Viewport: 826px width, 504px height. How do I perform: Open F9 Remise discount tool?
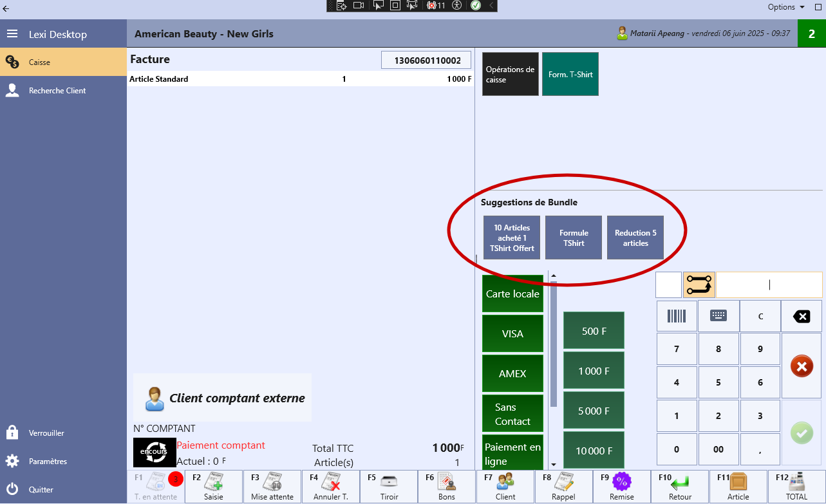pos(621,487)
